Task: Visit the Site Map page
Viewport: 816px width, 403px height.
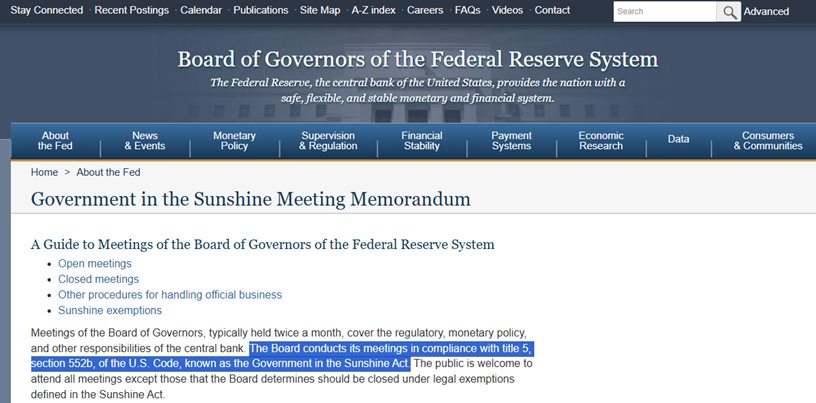Action: click(x=320, y=10)
